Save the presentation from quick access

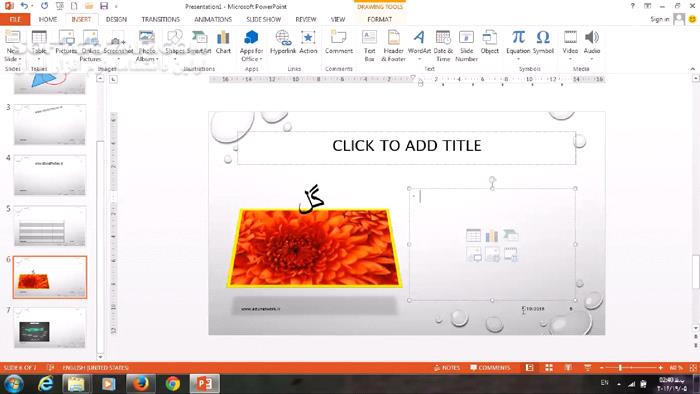click(x=104, y=6)
